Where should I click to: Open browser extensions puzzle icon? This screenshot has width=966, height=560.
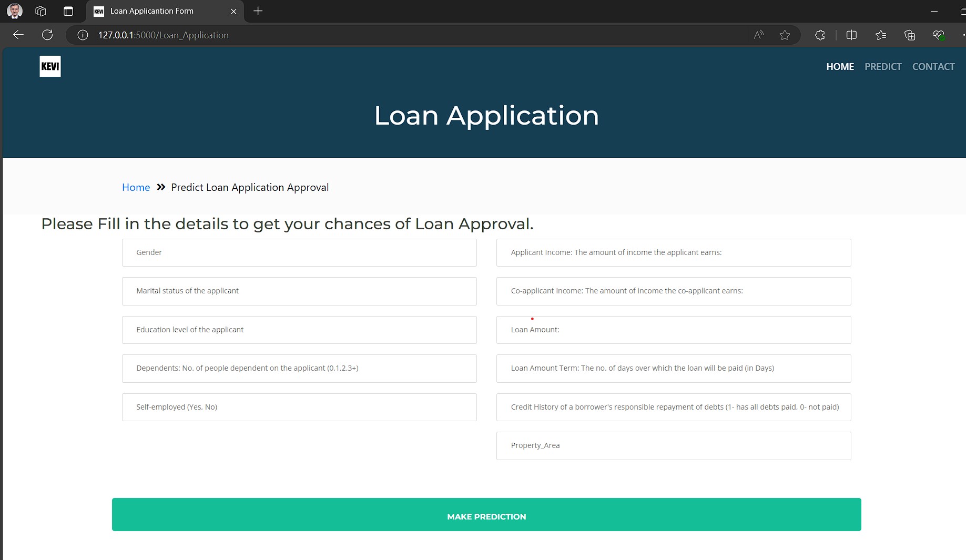tap(820, 35)
